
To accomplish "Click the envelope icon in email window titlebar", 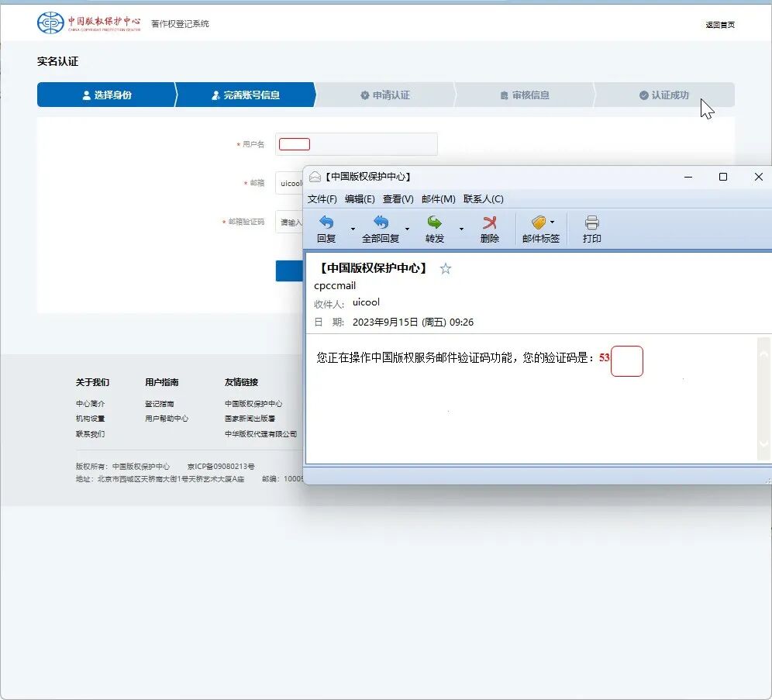I will pyautogui.click(x=315, y=176).
